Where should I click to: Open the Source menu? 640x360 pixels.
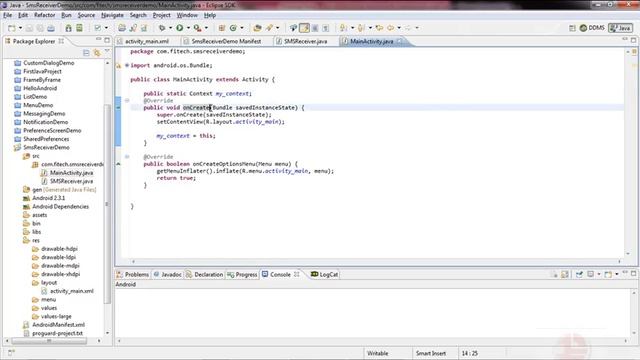(x=86, y=15)
